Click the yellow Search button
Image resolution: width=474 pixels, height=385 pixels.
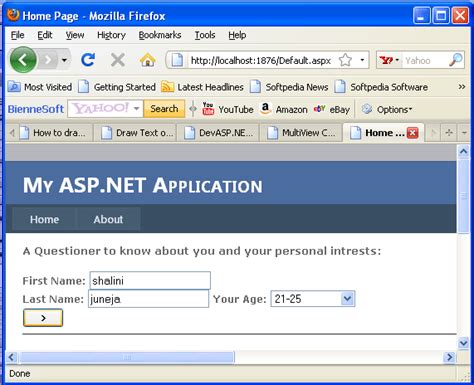164,109
